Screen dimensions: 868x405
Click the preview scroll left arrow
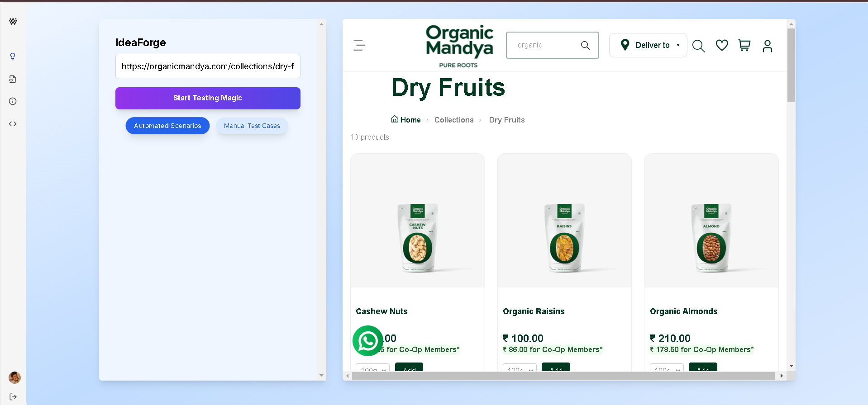(x=347, y=376)
